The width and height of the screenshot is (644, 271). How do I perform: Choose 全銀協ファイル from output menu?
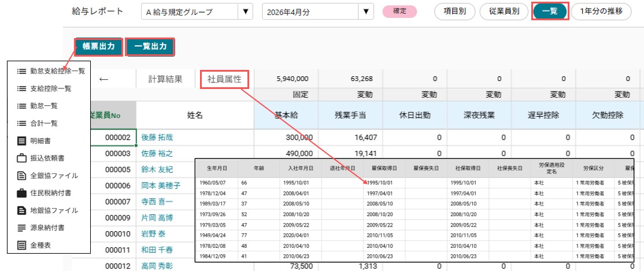click(54, 176)
